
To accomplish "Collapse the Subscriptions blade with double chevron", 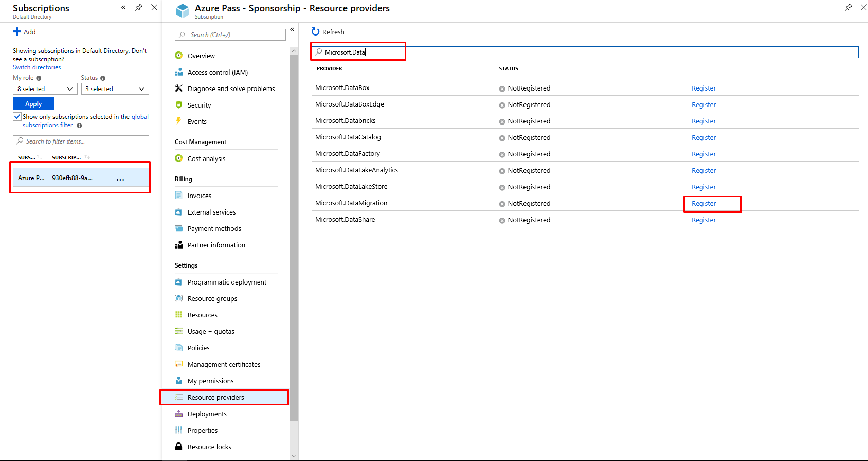I will [123, 7].
